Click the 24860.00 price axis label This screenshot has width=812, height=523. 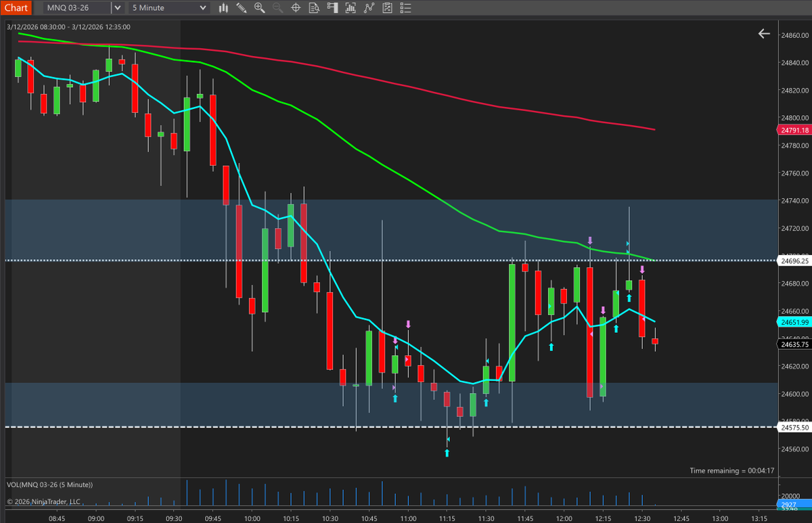coord(794,35)
